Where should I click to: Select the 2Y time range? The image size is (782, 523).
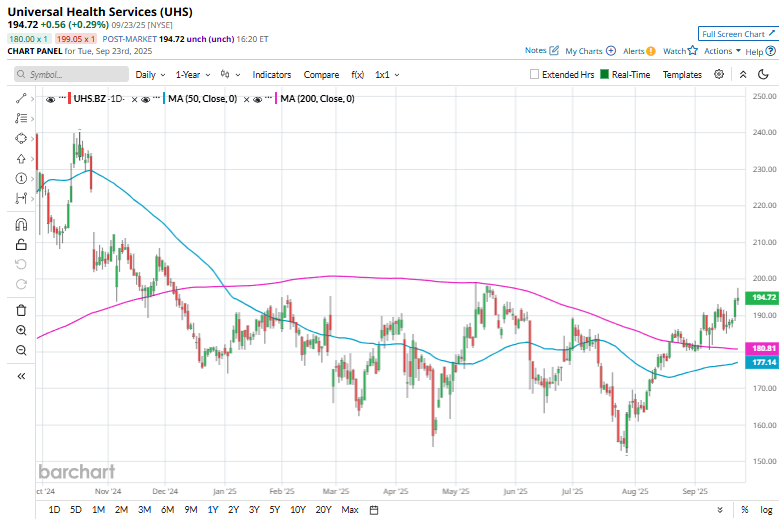pyautogui.click(x=233, y=510)
